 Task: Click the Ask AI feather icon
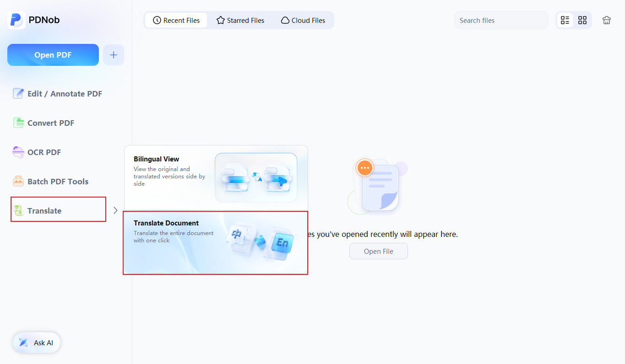(22, 343)
